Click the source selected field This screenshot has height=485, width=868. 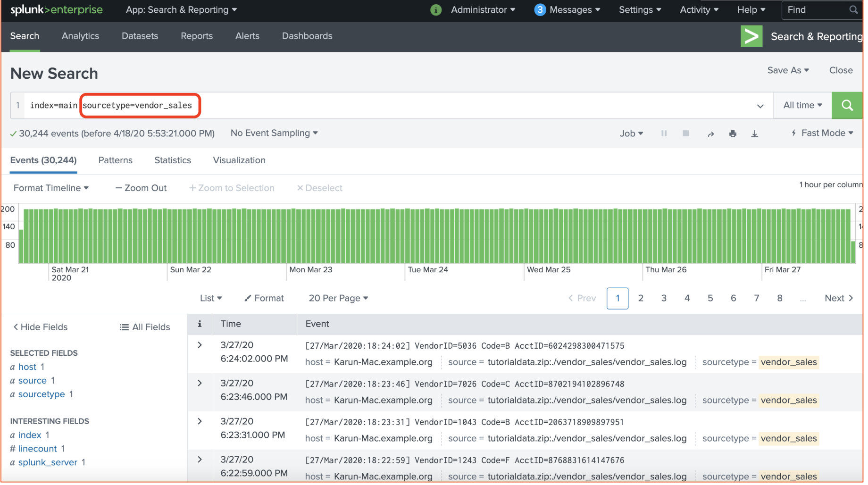(33, 381)
